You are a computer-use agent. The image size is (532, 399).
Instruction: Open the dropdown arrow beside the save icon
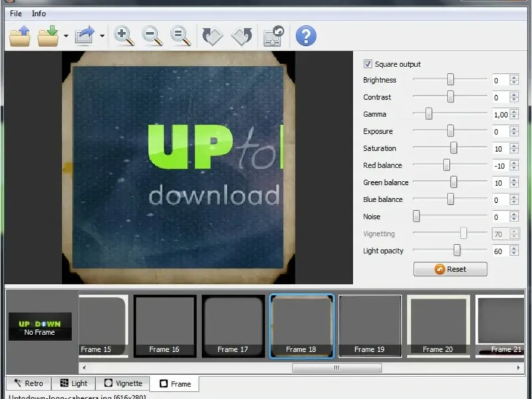tap(66, 37)
